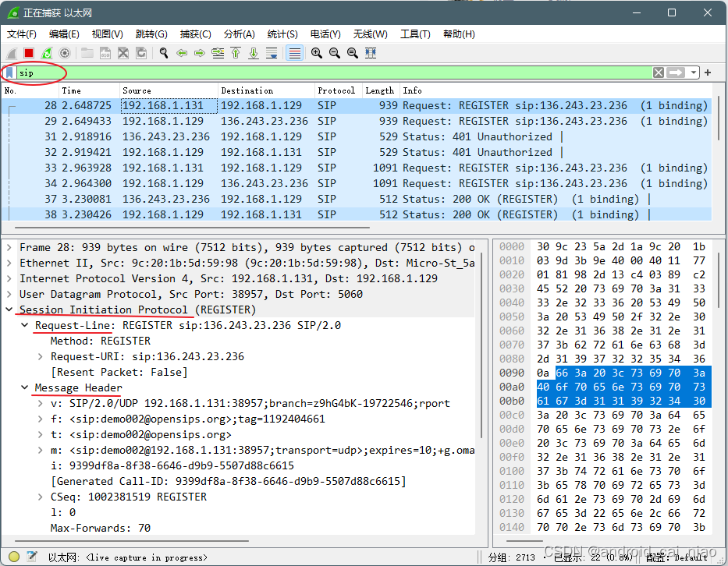The width and height of the screenshot is (728, 566).
Task: Click 配置: Default profile in status bar
Action: click(677, 557)
